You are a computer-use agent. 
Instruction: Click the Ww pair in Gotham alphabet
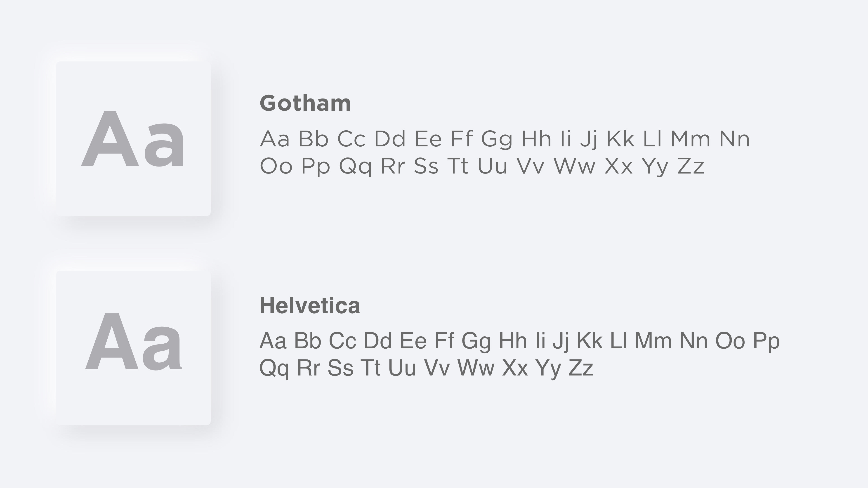(575, 166)
